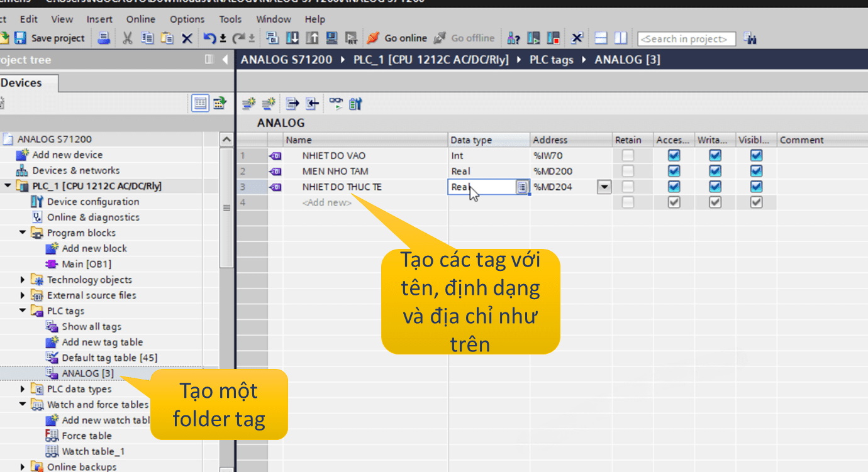Collapse the PLC tags folder

coord(23,310)
